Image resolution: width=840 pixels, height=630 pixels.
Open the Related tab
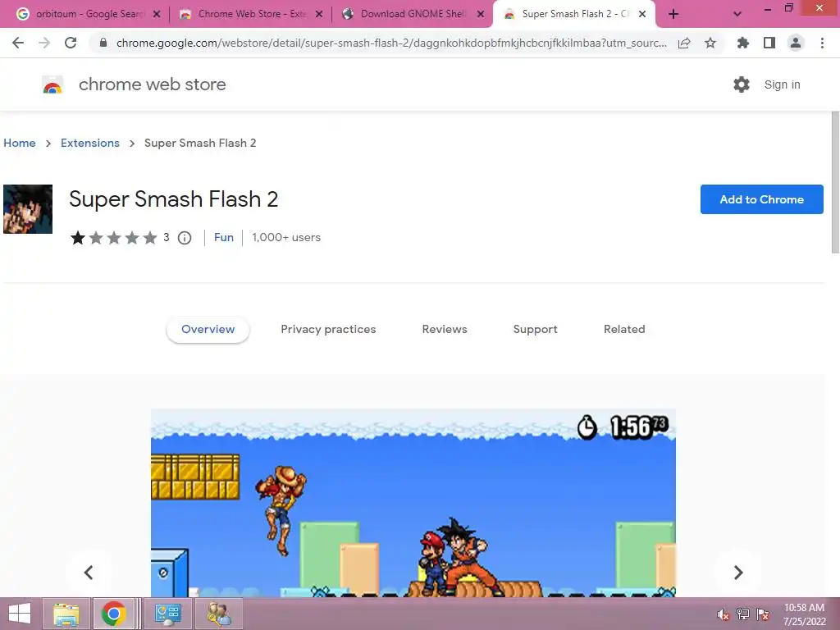point(624,330)
